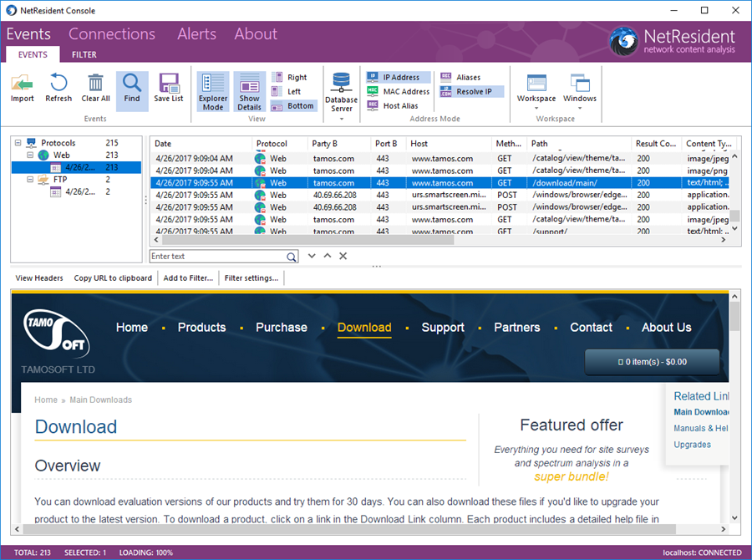752x560 pixels.
Task: Click Contact link in web preview
Action: [591, 328]
